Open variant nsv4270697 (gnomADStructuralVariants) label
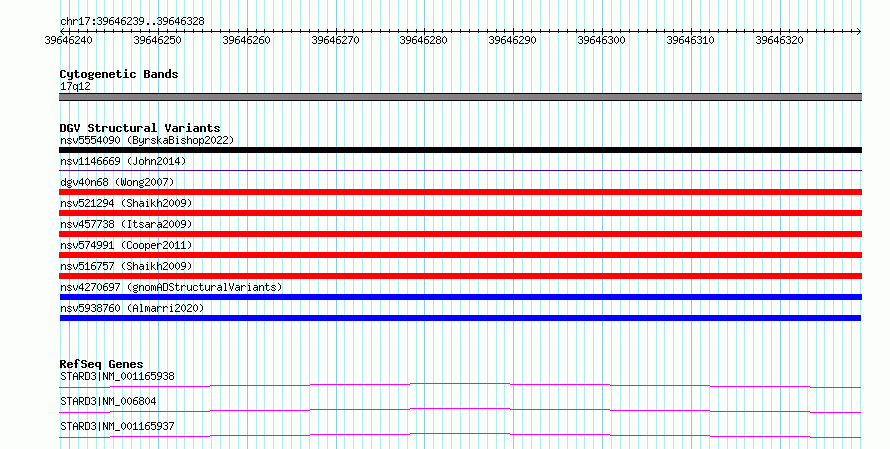890x449 pixels. coord(171,287)
